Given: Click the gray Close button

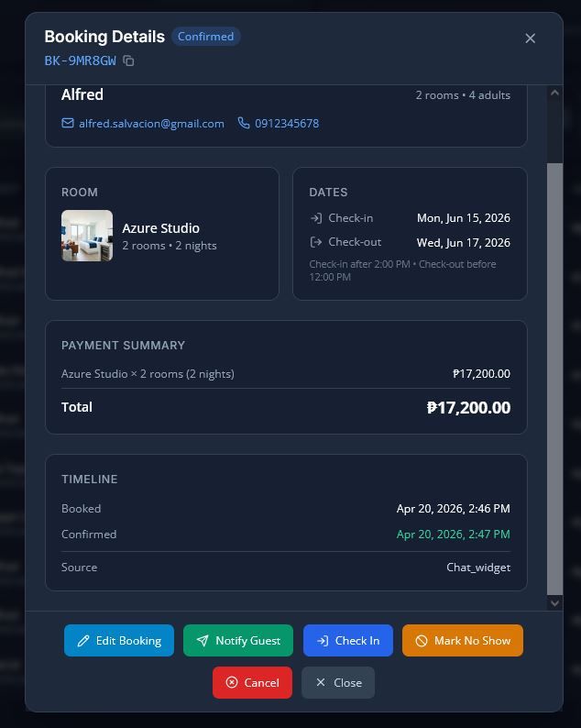Looking at the screenshot, I should 338,682.
